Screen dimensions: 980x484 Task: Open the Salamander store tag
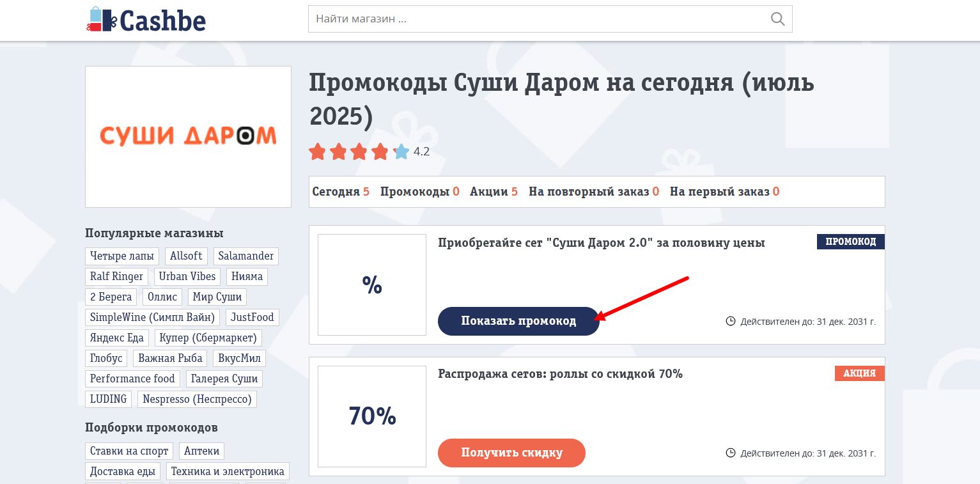tap(246, 256)
